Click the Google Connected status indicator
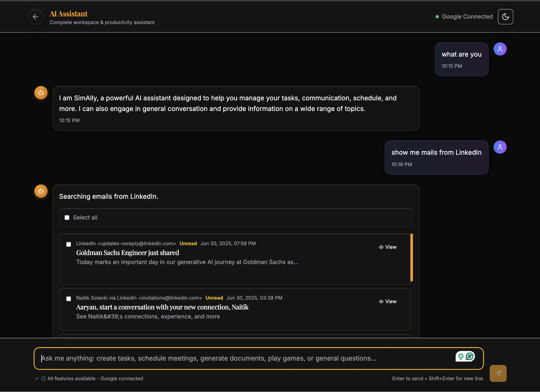The height and width of the screenshot is (392, 540). tap(464, 17)
